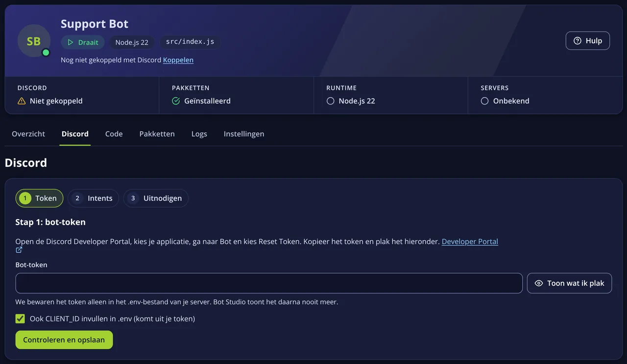Follow the Koppelen link
This screenshot has width=627, height=364.
click(178, 60)
